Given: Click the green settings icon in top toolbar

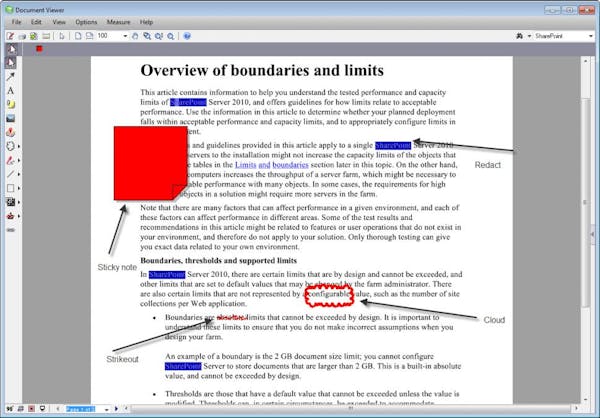Looking at the screenshot, I should [34, 36].
